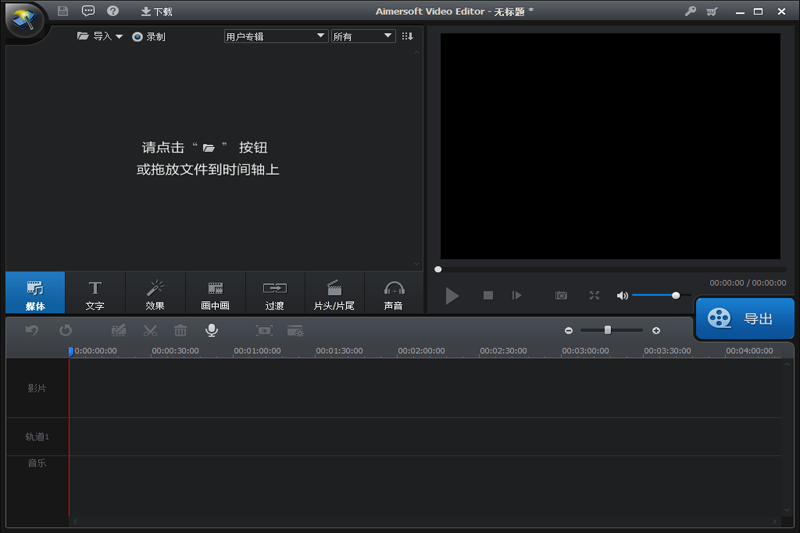This screenshot has height=533, width=800.
Task: Take a snapshot with the camera icon
Action: tap(561, 295)
